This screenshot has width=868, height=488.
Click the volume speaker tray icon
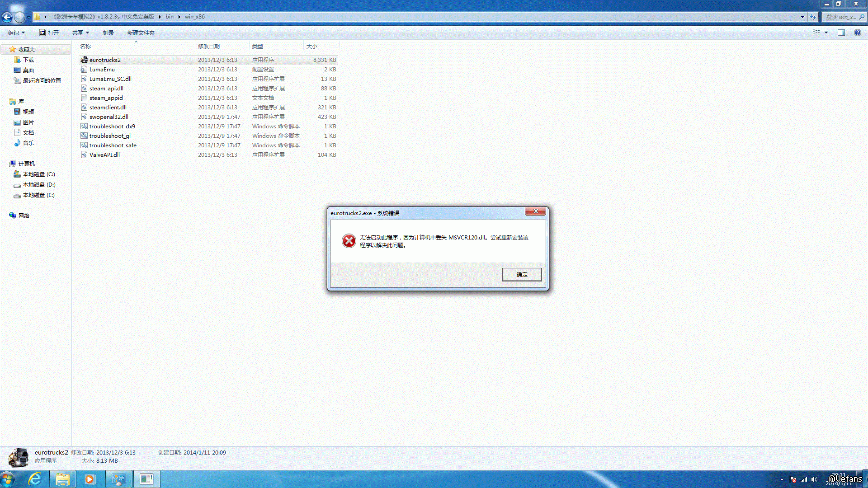(x=814, y=479)
